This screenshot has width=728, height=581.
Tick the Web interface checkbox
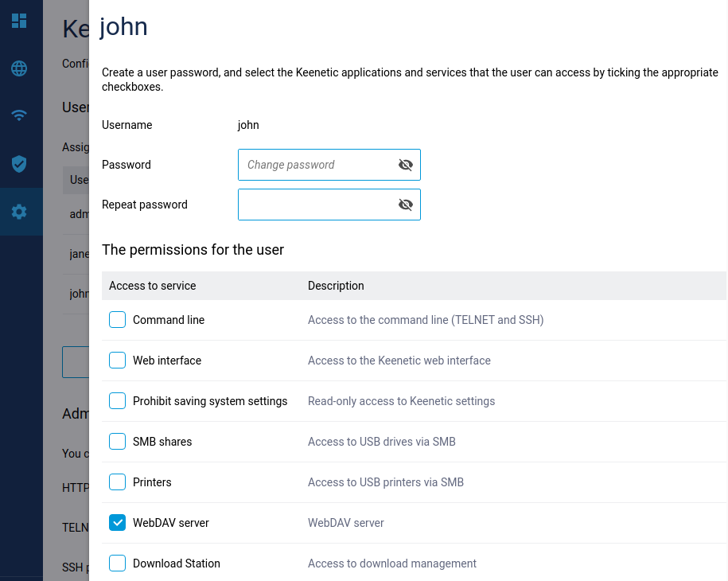118,361
